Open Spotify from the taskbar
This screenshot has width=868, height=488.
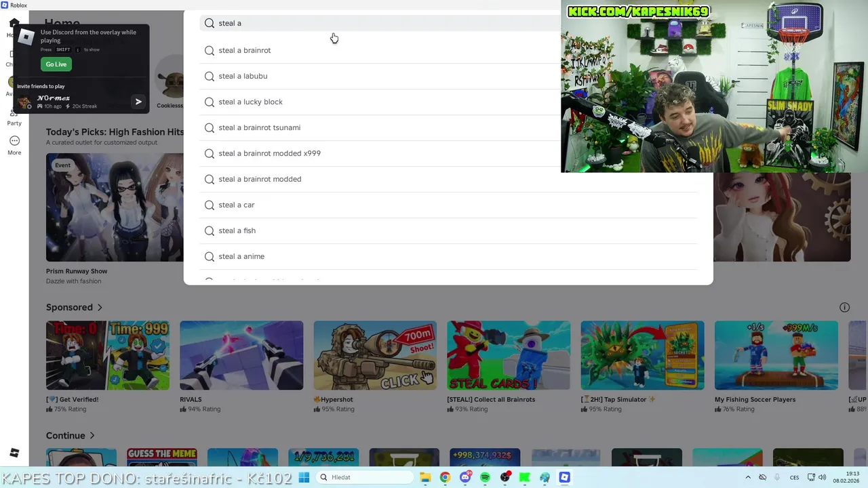(485, 477)
